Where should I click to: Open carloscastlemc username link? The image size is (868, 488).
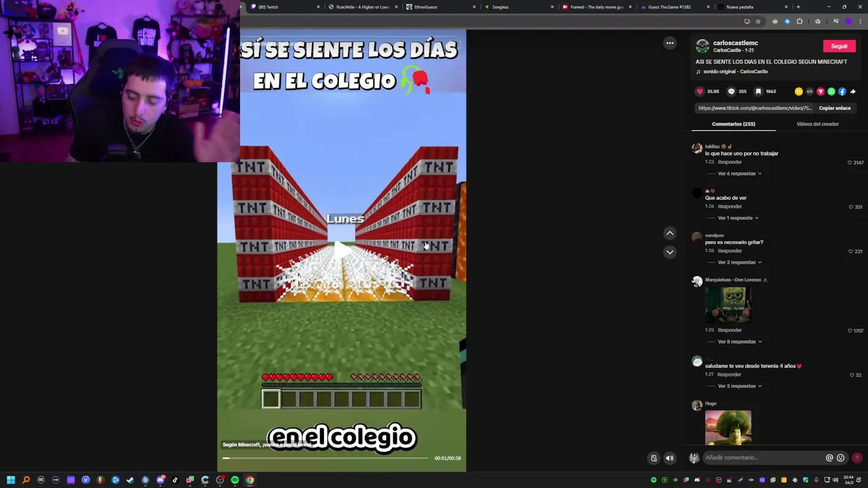735,43
